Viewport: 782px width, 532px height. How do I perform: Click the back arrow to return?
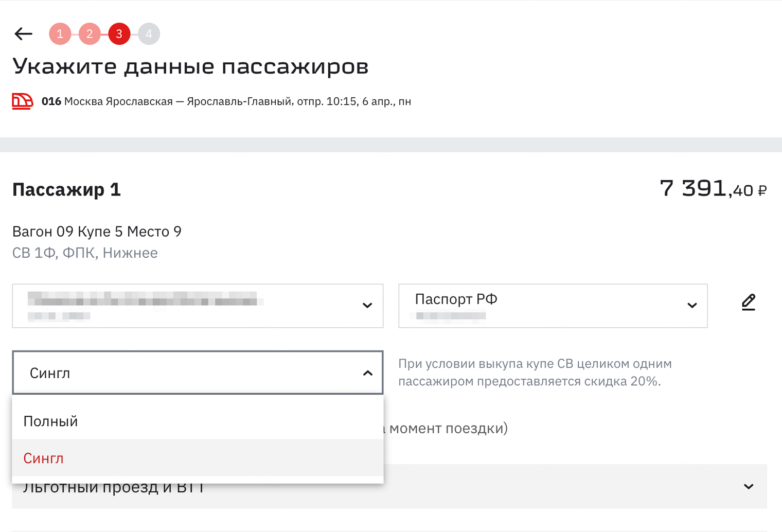(23, 33)
